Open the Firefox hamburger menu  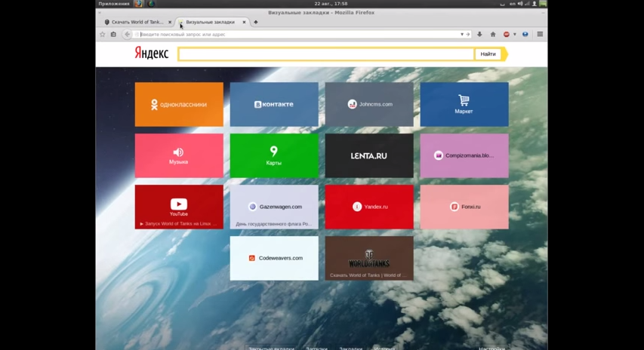pos(540,35)
